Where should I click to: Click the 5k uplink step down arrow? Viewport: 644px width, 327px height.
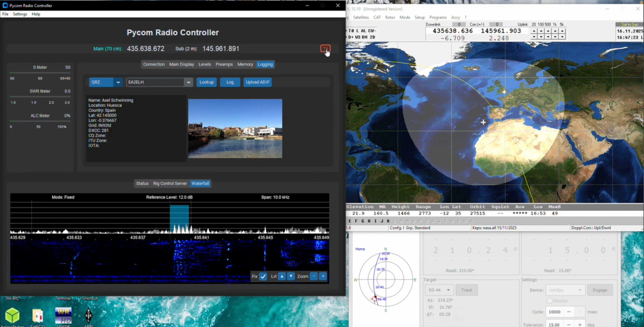coord(562,37)
